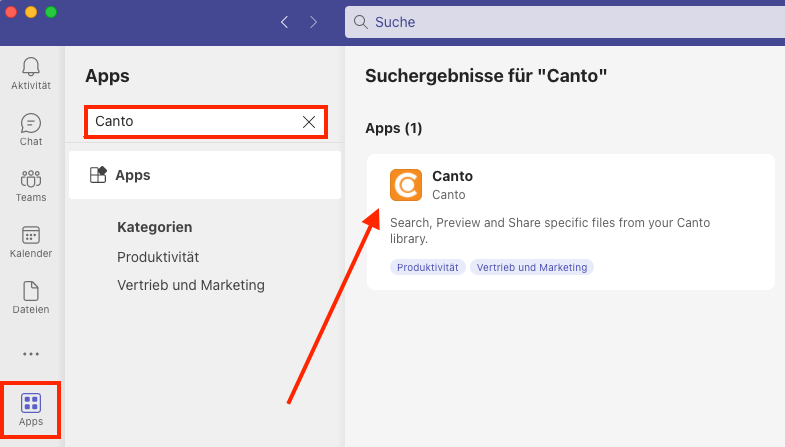
Task: Click the Produktivität tag on the Canto card
Action: [428, 267]
